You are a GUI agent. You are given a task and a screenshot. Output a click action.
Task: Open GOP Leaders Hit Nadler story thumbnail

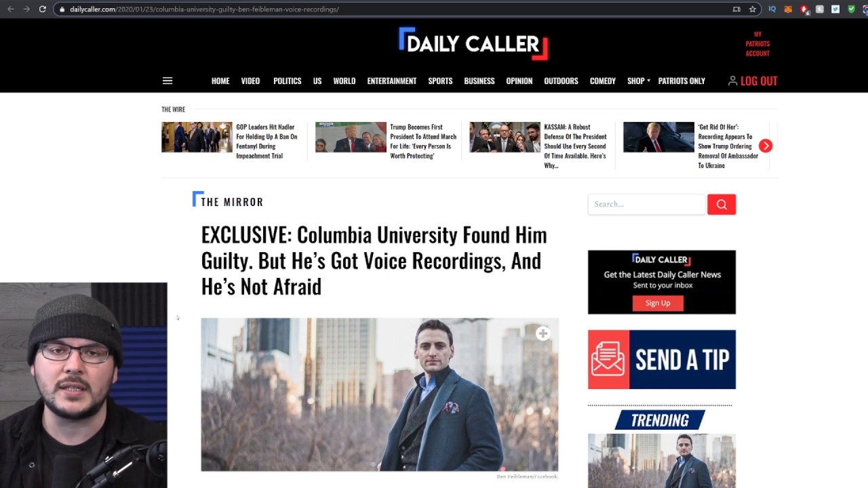click(x=197, y=137)
